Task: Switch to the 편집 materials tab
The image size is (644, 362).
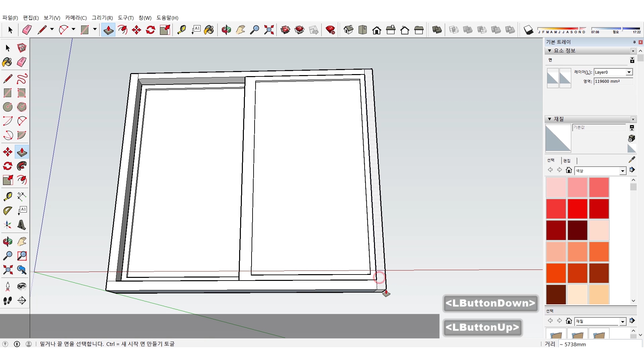Action: pos(567,161)
